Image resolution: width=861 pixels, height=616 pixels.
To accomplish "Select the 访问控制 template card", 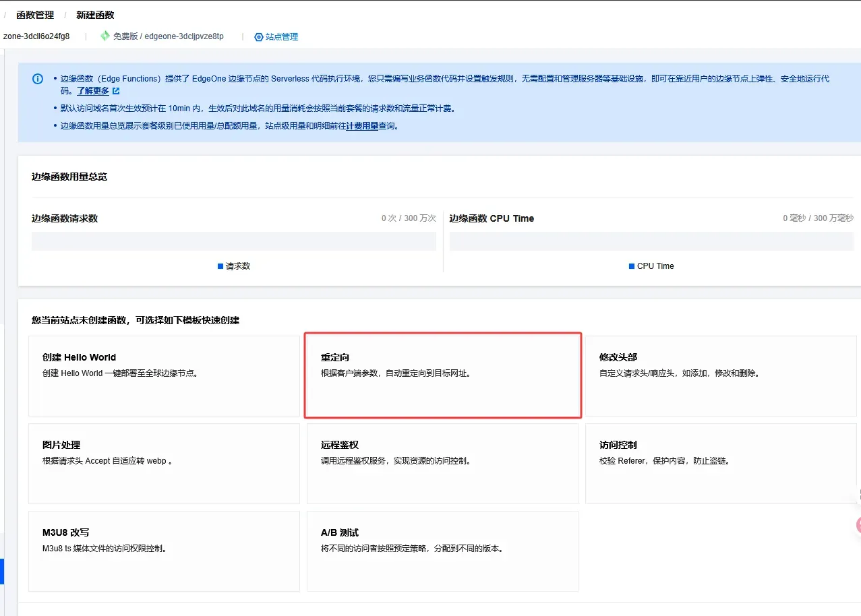I will click(721, 463).
